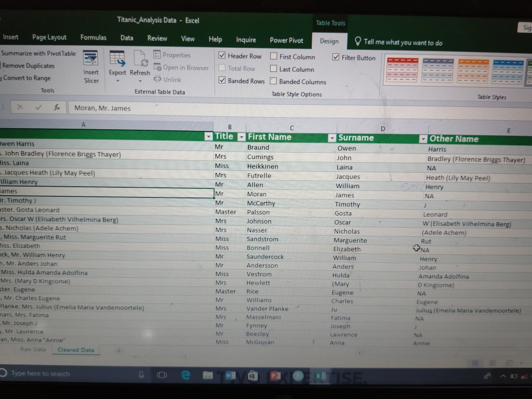532x399 pixels.
Task: Expand the Export dropdown arrow
Action: [x=118, y=81]
